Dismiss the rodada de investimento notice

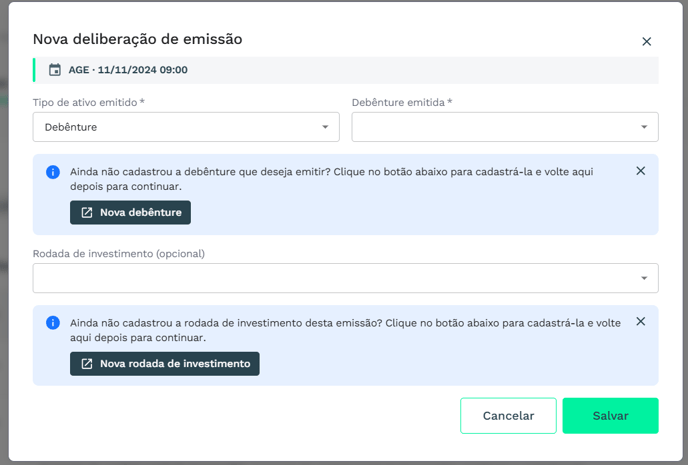coord(641,322)
